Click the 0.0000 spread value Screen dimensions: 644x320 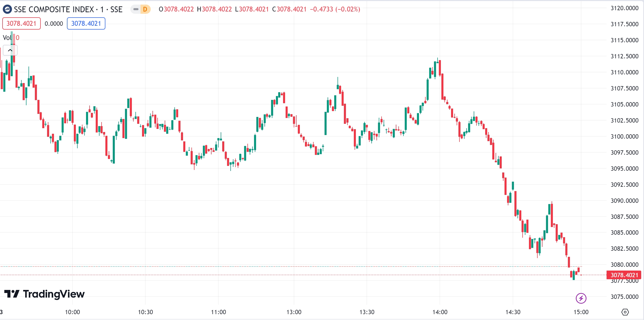click(54, 24)
